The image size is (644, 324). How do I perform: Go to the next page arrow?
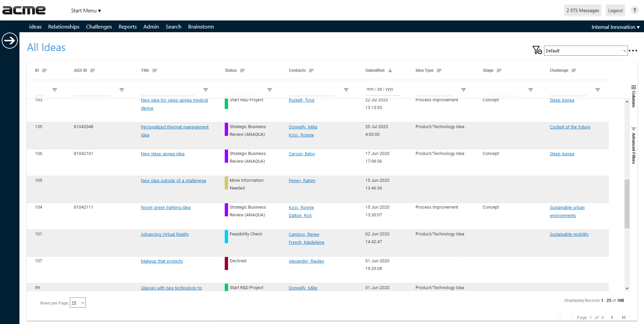click(612, 317)
